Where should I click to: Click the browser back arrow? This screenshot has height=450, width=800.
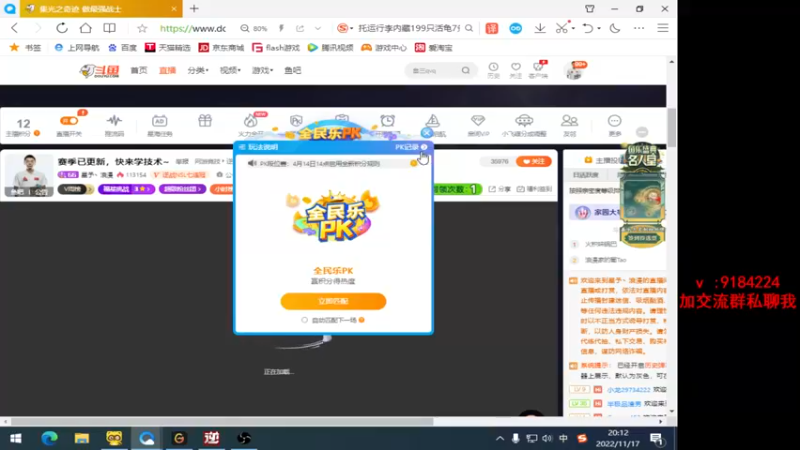click(14, 28)
